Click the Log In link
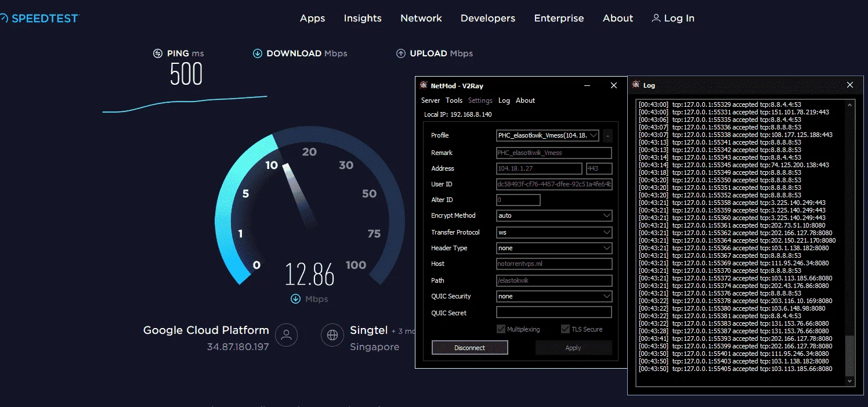 click(679, 19)
